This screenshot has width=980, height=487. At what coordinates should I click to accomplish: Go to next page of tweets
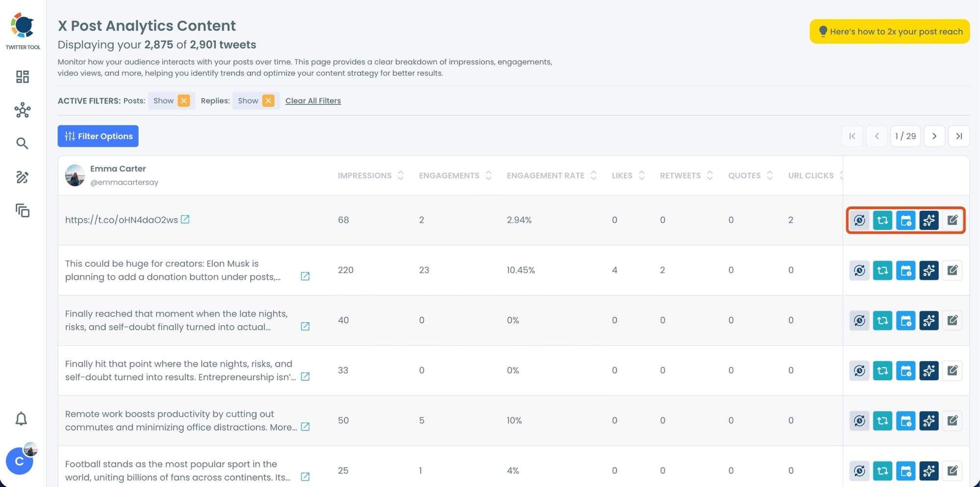[x=934, y=136]
